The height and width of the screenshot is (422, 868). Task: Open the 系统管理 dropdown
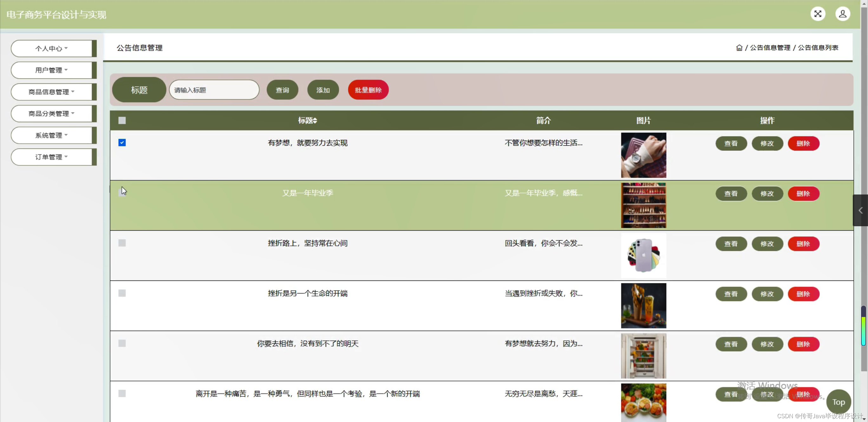[x=51, y=135]
